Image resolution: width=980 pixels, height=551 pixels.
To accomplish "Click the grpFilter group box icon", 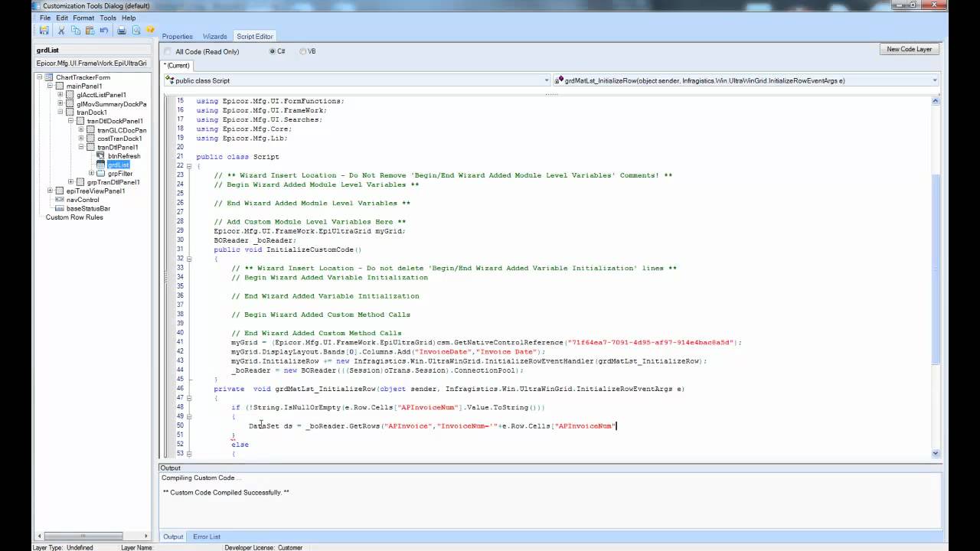I will 101,174.
